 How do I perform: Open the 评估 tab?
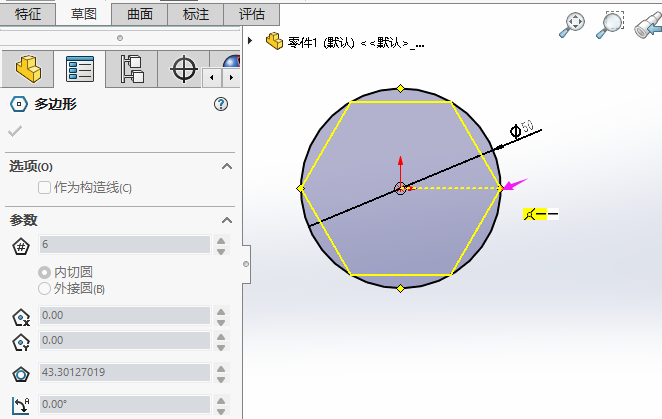point(251,14)
